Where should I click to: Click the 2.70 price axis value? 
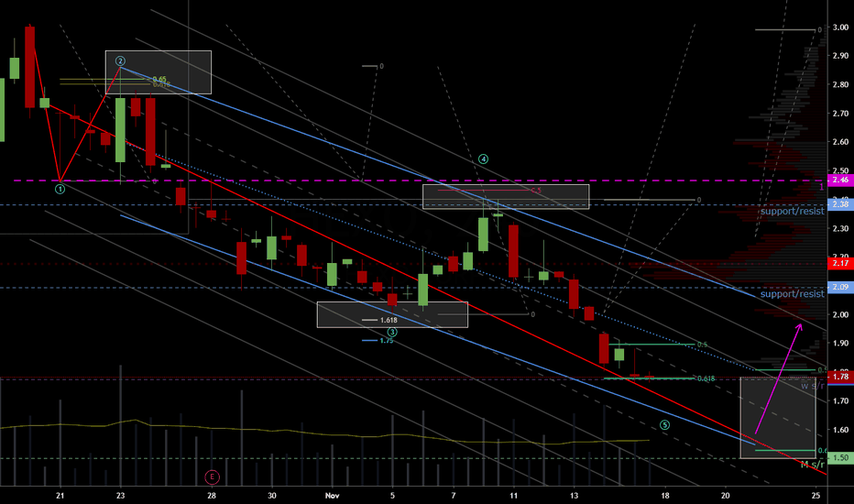840,114
